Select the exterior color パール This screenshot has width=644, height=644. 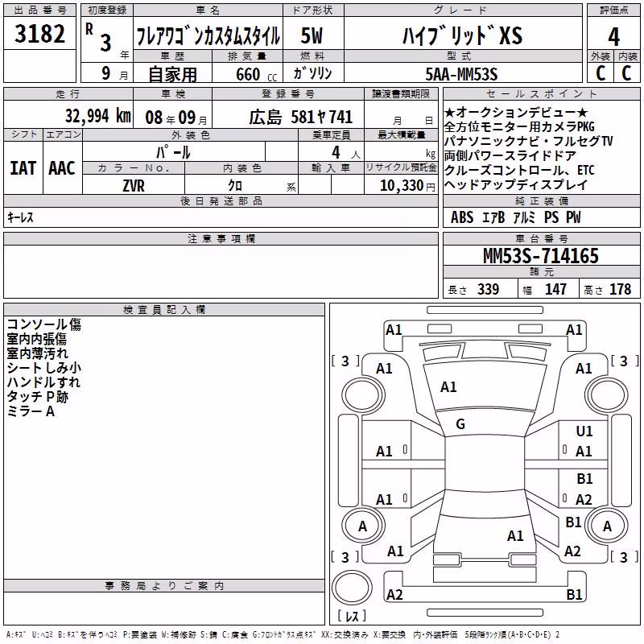pos(173,152)
